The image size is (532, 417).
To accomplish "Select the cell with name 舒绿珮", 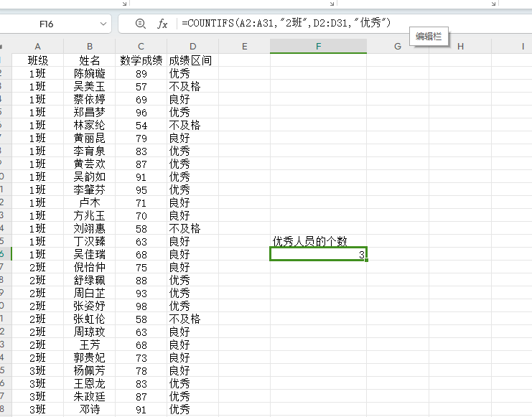I will coord(90,280).
